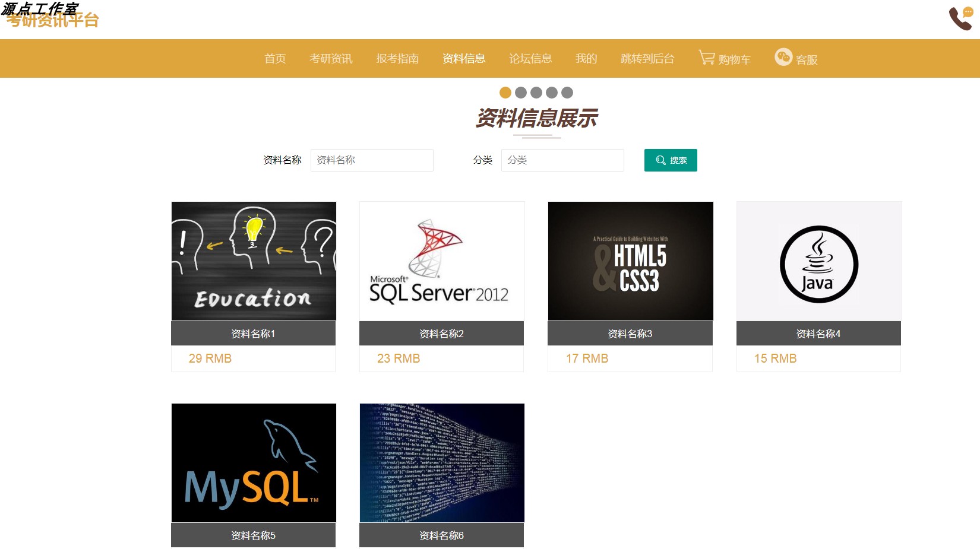This screenshot has height=549, width=980.
Task: Click the 资料名称2 title bar
Action: pyautogui.click(x=441, y=334)
